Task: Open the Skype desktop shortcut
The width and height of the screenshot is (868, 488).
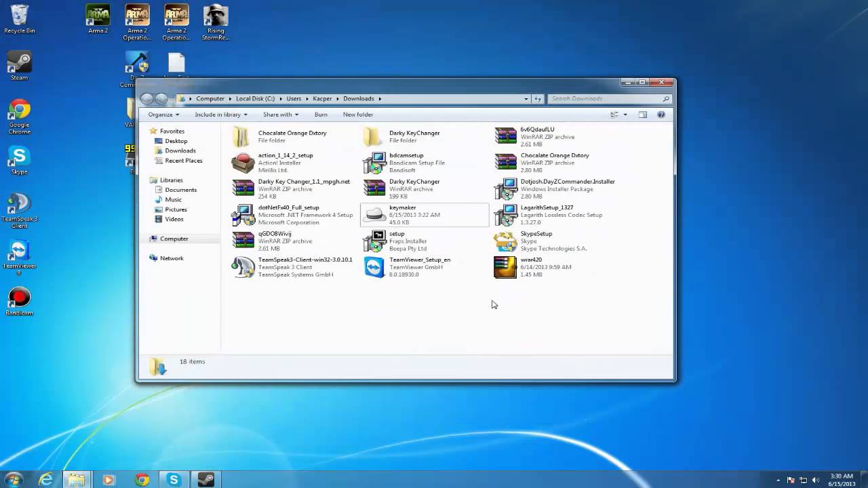Action: pos(19,161)
